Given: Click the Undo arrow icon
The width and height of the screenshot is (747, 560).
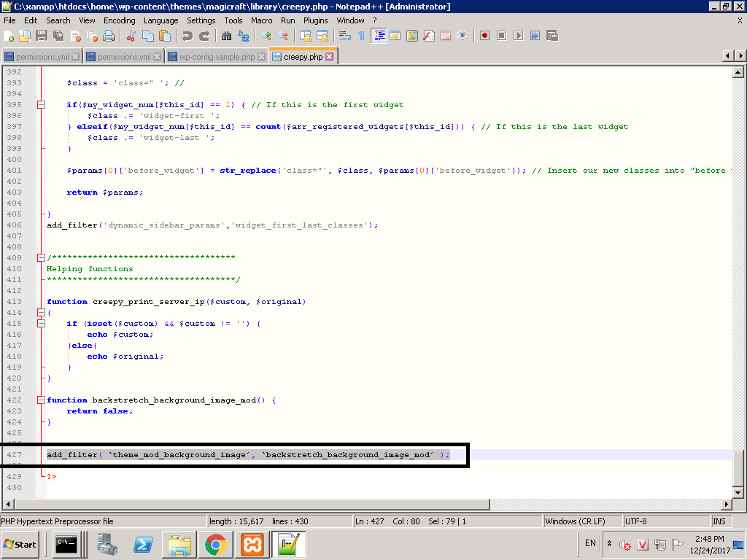Looking at the screenshot, I should (187, 36).
